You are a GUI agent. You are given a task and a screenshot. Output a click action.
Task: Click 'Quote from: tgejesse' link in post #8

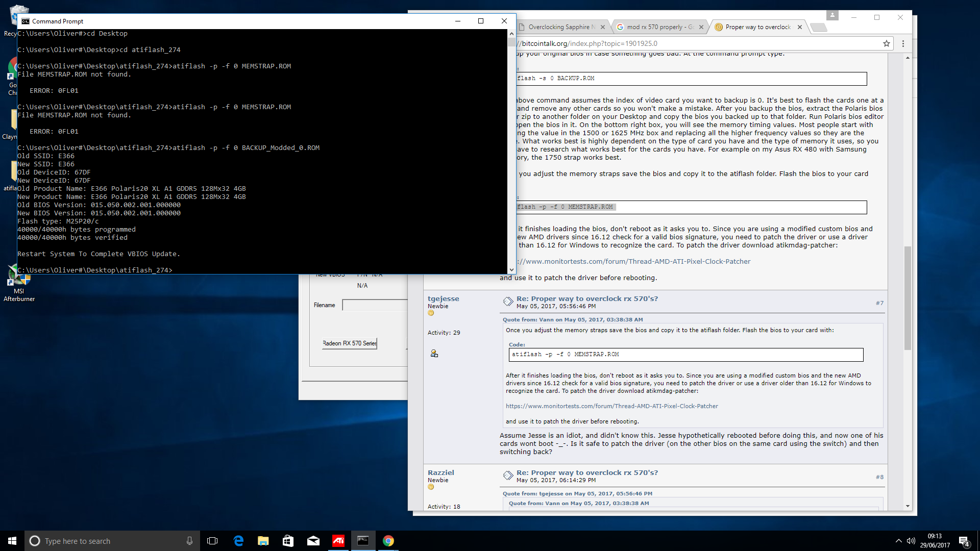(x=577, y=493)
